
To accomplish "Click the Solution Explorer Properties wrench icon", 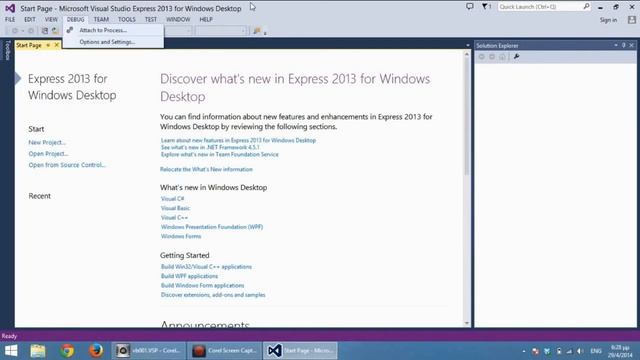I will point(516,57).
